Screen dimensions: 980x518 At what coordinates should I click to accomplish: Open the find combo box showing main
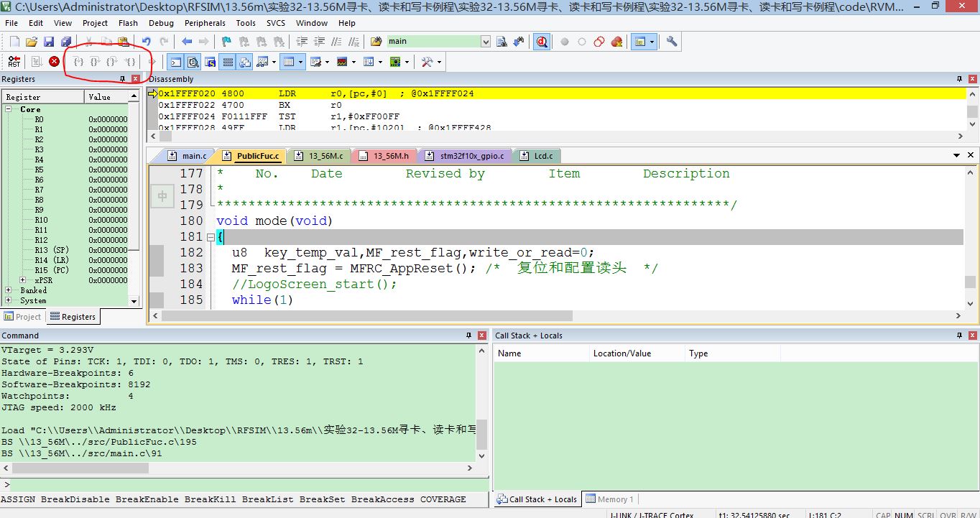point(438,42)
